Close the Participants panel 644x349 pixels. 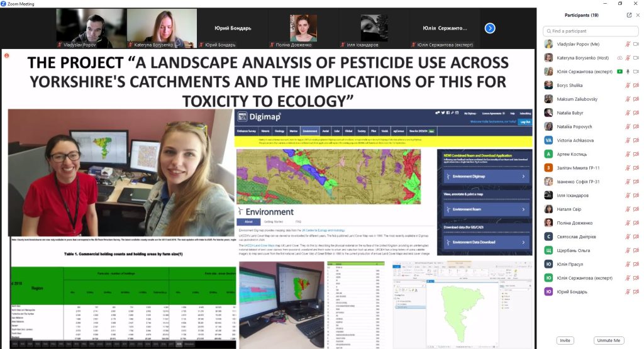(x=636, y=15)
